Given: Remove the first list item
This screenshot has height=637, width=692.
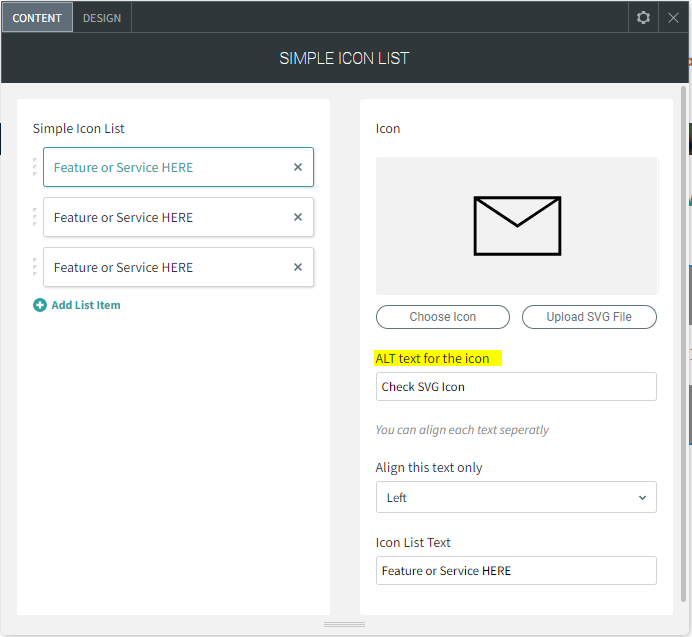Looking at the screenshot, I should (x=298, y=167).
